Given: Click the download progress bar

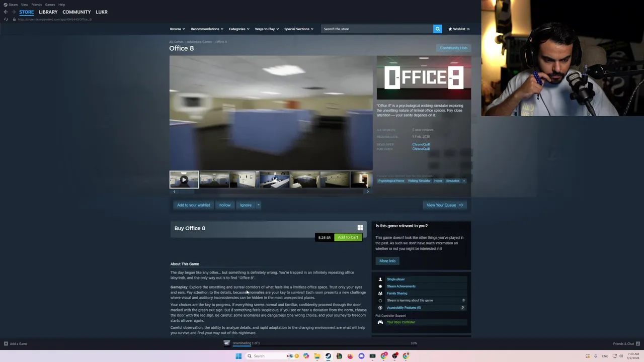Looking at the screenshot, I should 325,345.
